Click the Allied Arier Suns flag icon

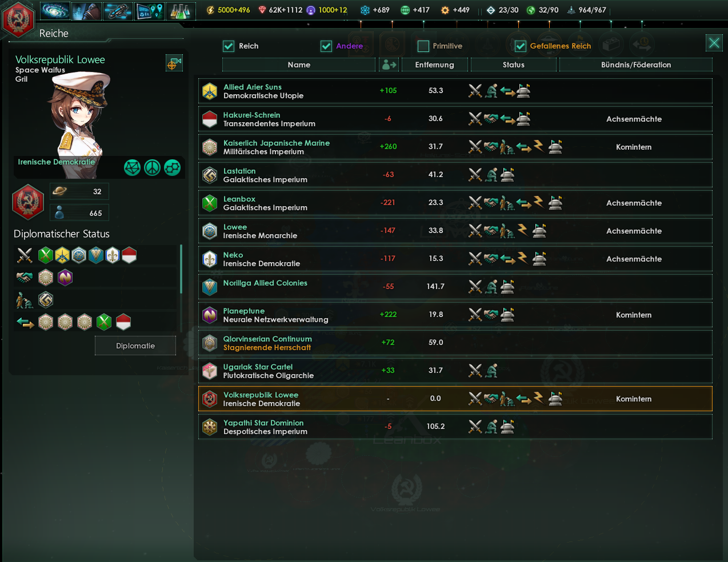(210, 91)
